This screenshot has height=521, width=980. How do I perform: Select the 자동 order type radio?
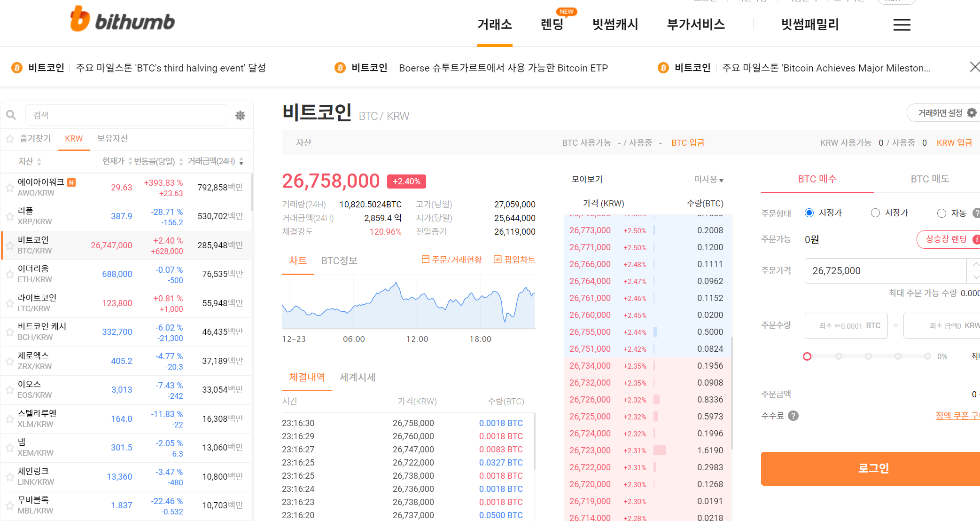click(x=941, y=213)
